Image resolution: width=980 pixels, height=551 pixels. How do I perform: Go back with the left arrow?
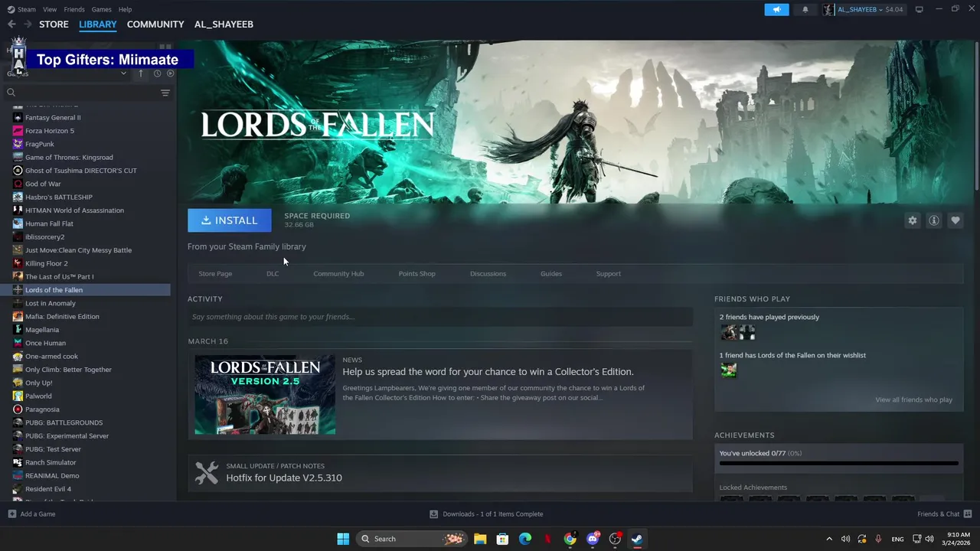point(11,24)
